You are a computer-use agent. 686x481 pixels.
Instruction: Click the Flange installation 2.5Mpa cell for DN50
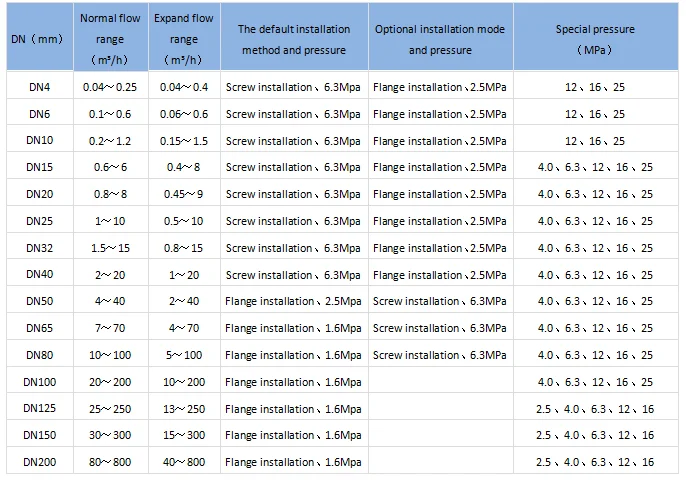coord(292,301)
